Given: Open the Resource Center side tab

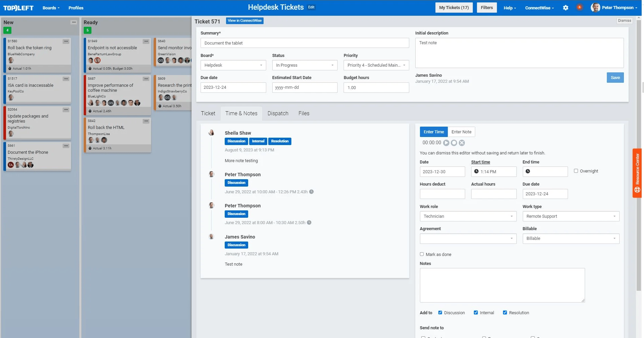Looking at the screenshot, I should [637, 173].
